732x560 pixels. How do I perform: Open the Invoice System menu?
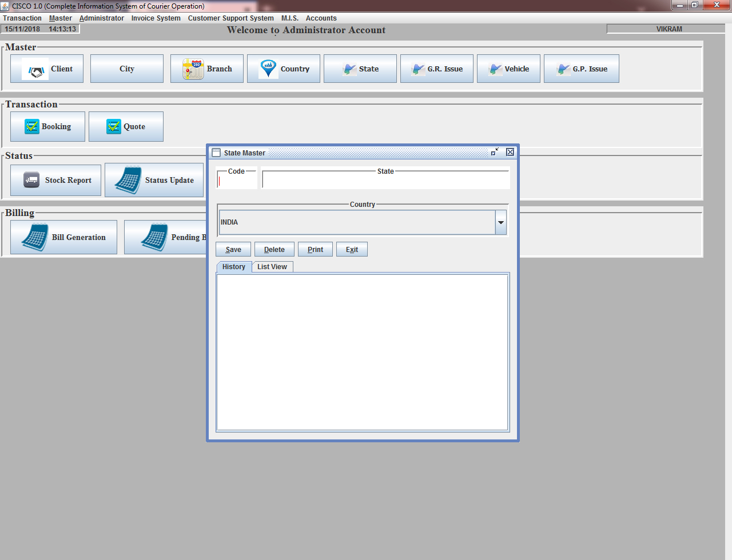pos(156,18)
